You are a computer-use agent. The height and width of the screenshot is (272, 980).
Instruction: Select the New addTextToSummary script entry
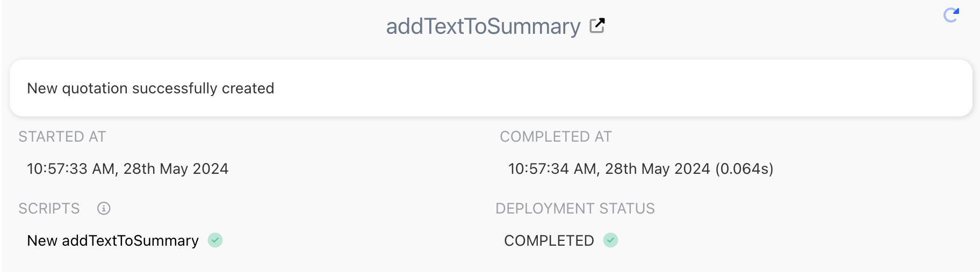pos(113,240)
